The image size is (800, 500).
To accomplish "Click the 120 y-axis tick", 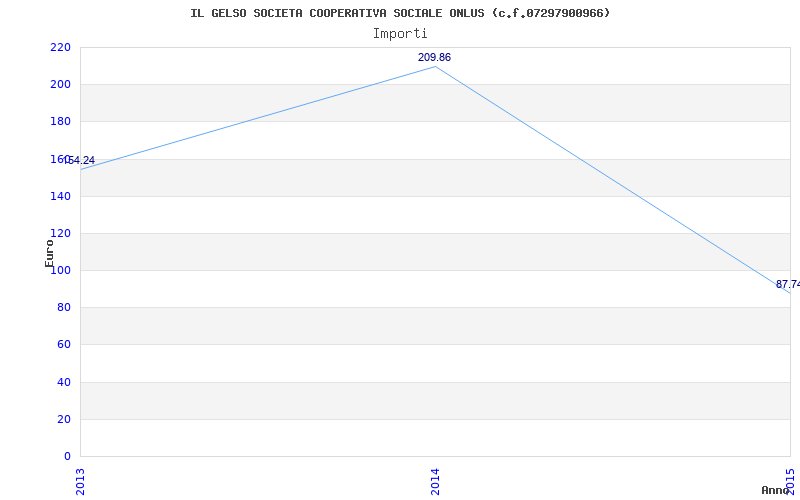I will (x=60, y=234).
